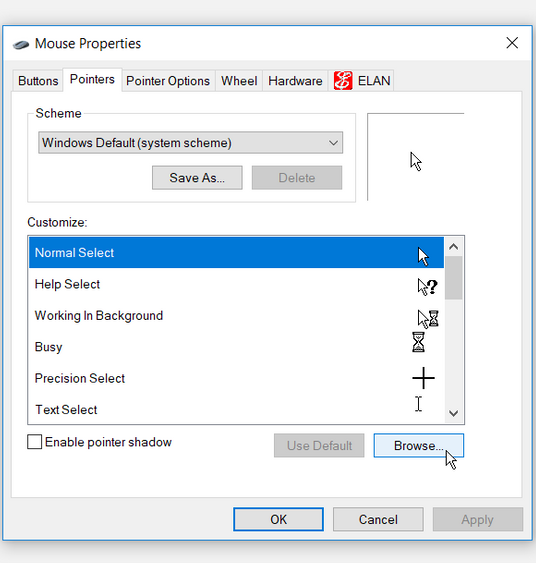Screen dimensions: 536x563
Task: Cancel the Mouse Properties dialog
Action: tap(378, 519)
